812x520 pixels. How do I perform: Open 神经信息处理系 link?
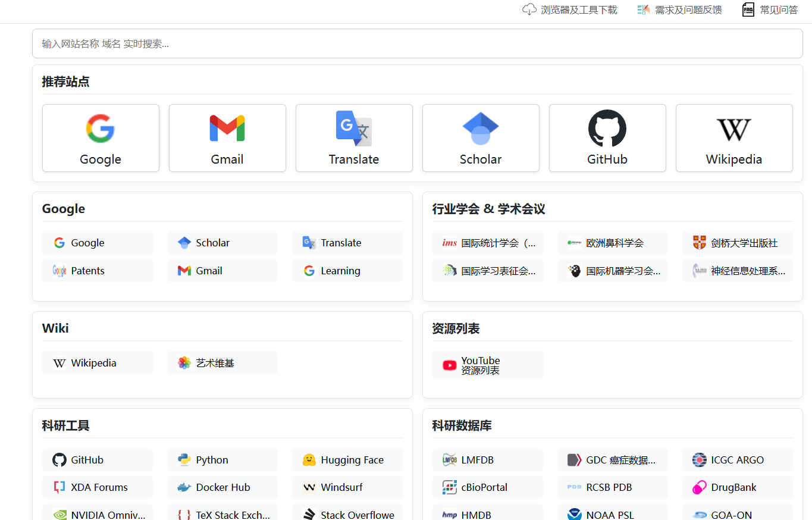click(738, 271)
